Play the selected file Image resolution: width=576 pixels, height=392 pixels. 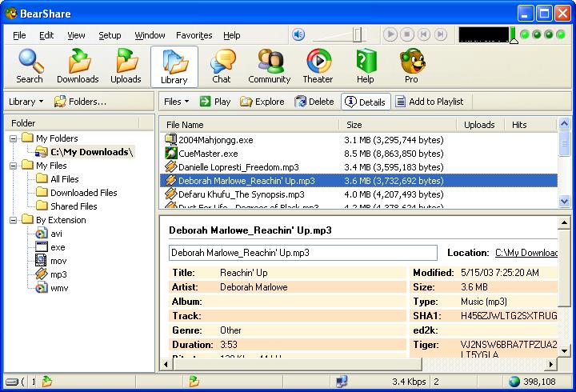point(215,102)
